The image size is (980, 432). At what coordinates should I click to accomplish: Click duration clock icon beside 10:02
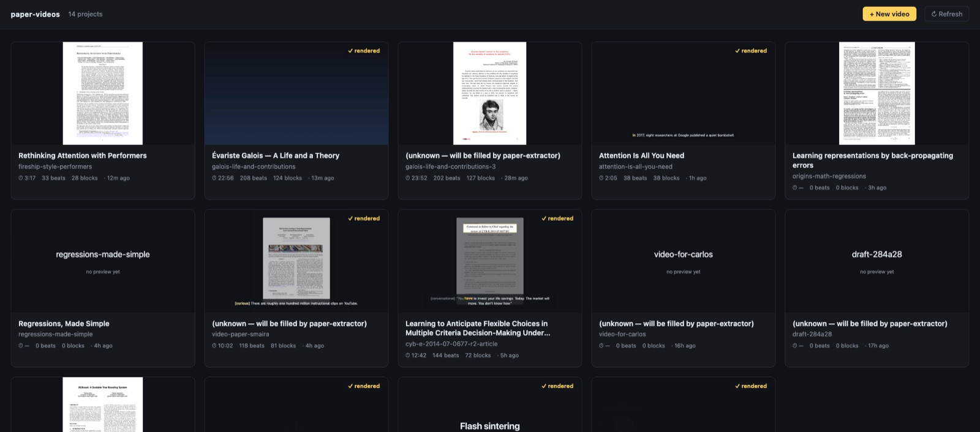214,346
